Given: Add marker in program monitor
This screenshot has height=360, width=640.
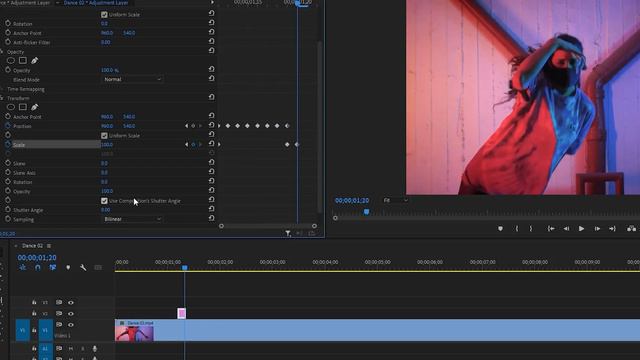Looking at the screenshot, I should (500, 229).
